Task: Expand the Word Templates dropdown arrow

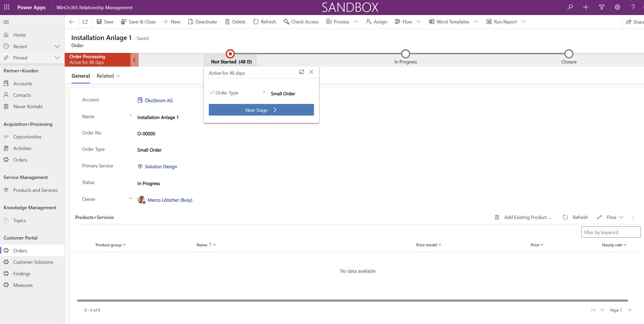Action: [x=476, y=22]
